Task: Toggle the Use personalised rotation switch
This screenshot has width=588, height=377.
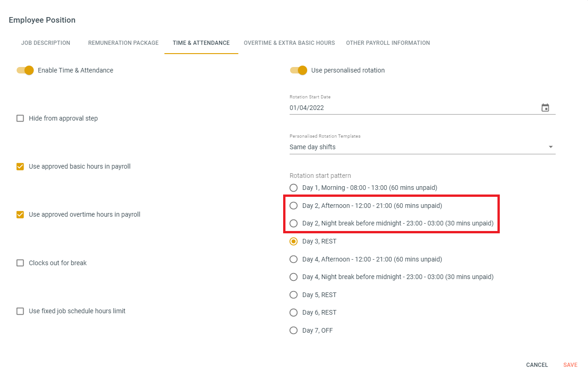Action: [x=298, y=70]
